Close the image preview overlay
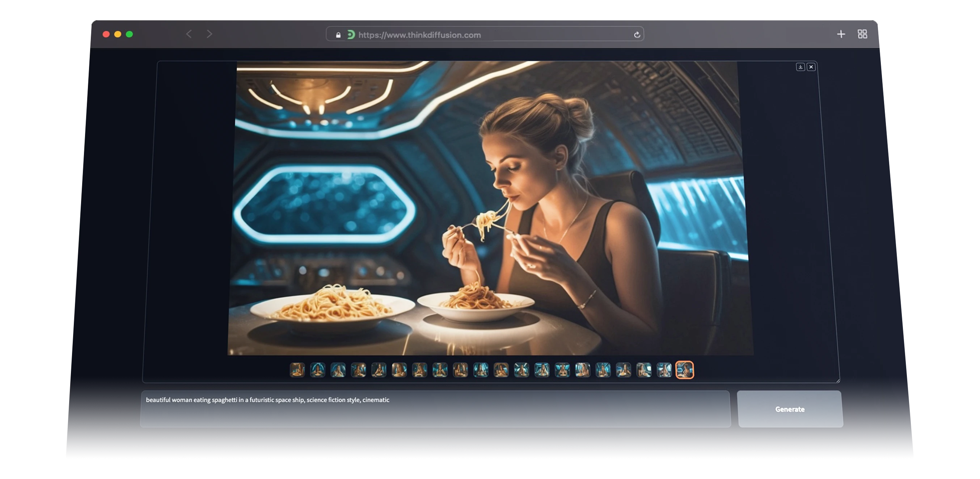This screenshot has height=479, width=980. pyautogui.click(x=811, y=67)
